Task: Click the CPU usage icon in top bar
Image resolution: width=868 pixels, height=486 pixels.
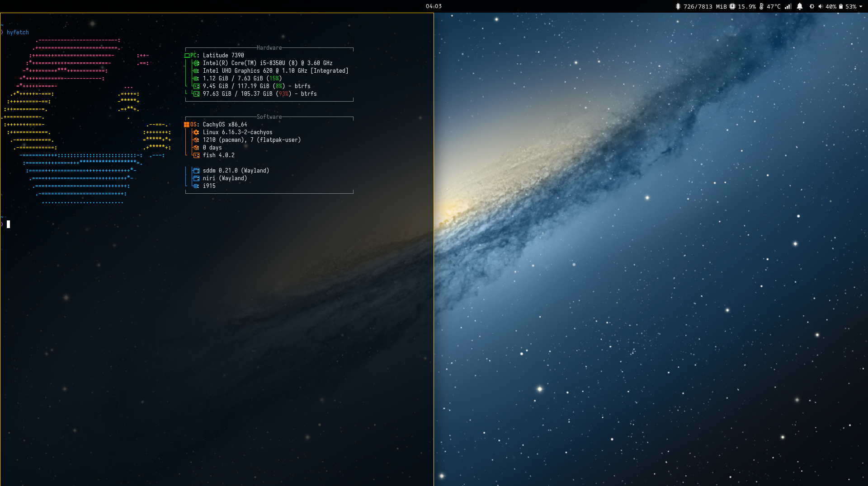Action: point(732,6)
